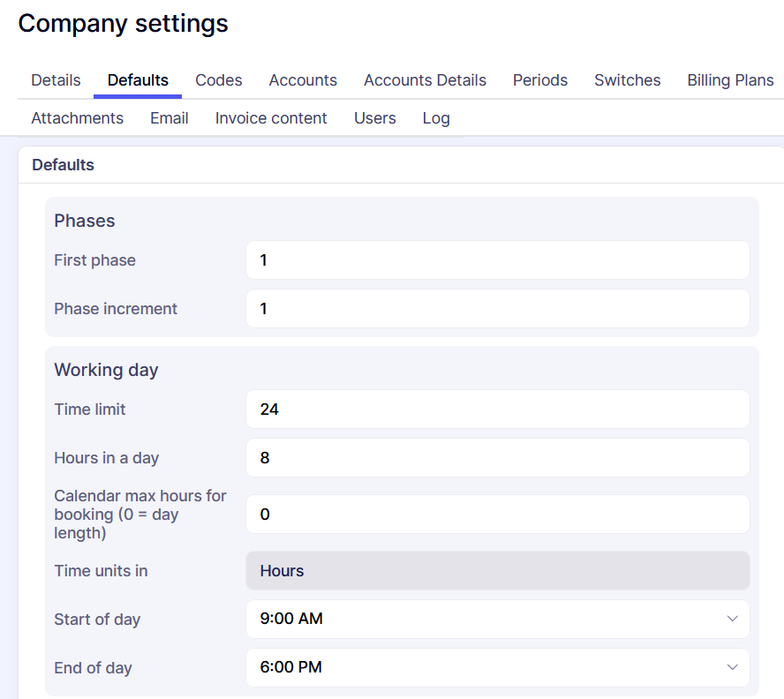Go to the Users tab

point(374,118)
